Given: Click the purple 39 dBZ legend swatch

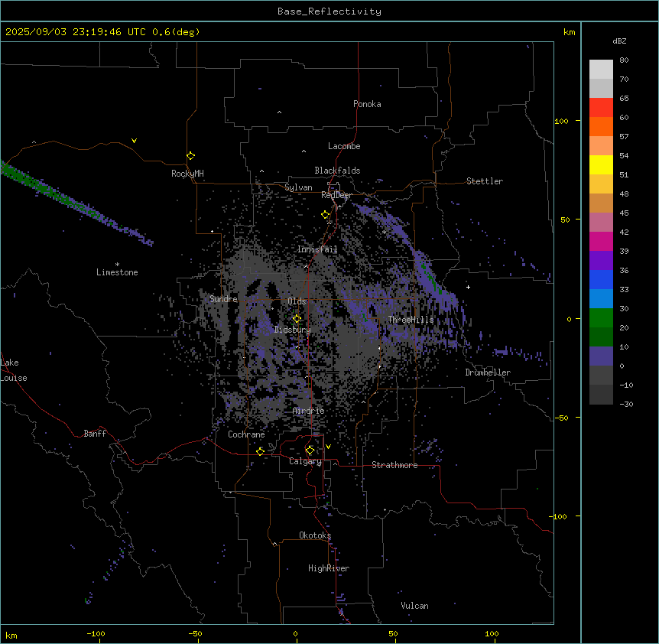Looking at the screenshot, I should click(601, 260).
